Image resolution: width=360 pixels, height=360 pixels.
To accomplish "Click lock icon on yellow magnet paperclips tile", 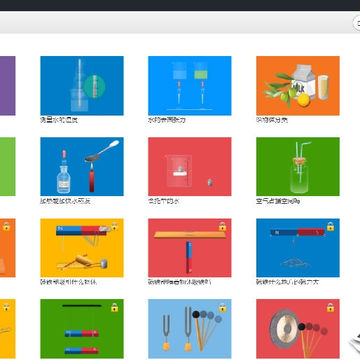I will [114, 226].
